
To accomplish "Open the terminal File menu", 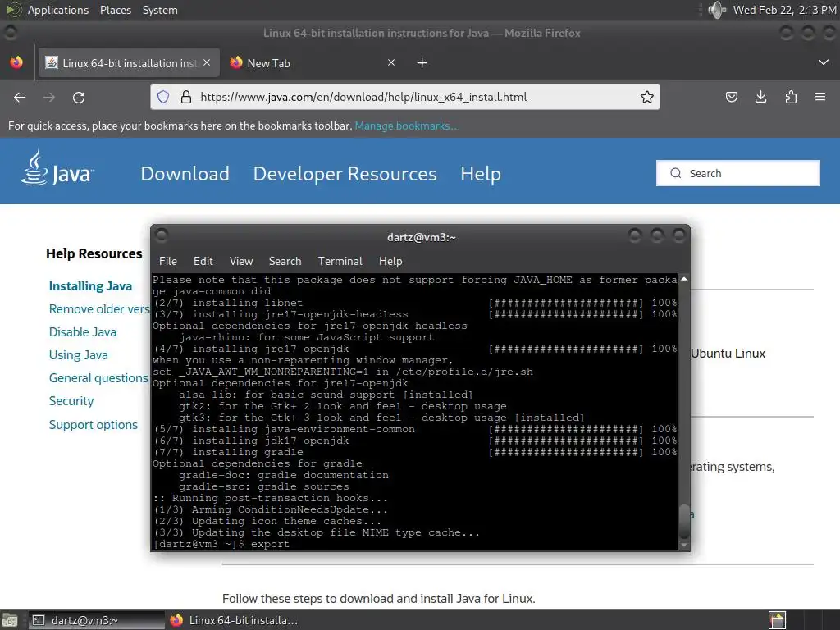I will point(167,261).
